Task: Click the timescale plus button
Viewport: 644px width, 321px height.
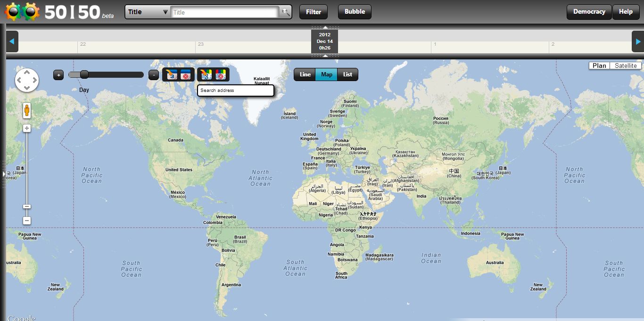Action: pos(58,75)
